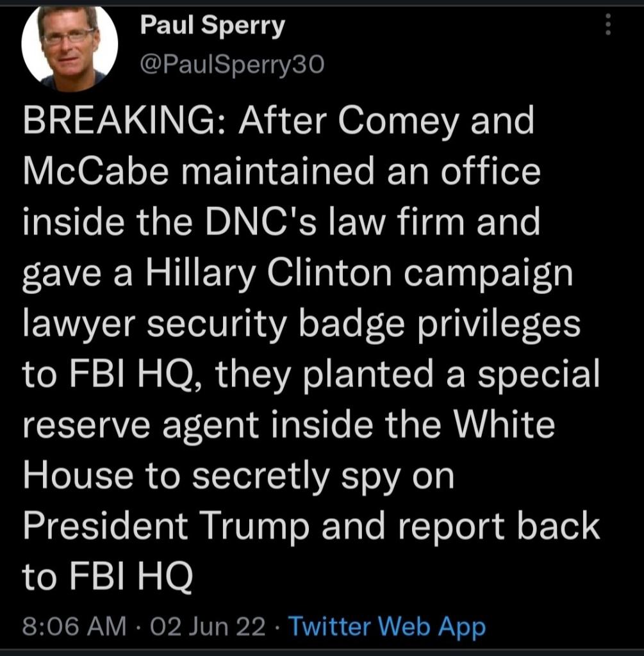This screenshot has width=644, height=656.
Task: Click the 02 Jun 22 date
Action: (208, 626)
